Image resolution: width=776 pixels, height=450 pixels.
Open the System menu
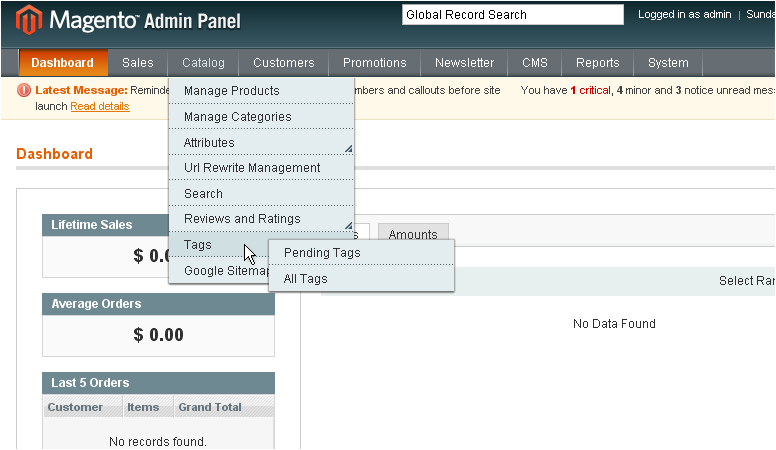[668, 63]
